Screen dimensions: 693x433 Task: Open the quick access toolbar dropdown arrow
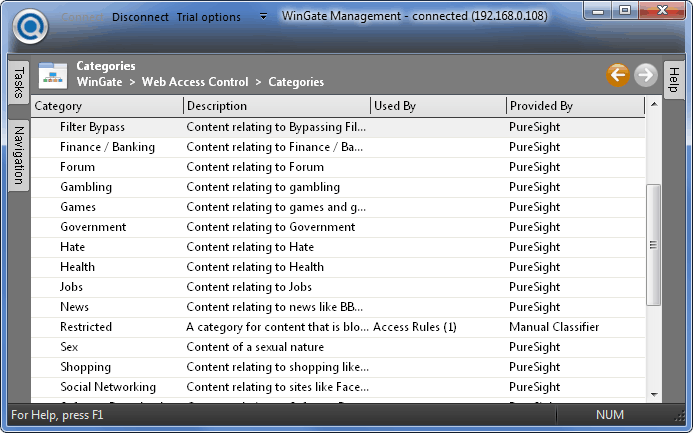[x=263, y=17]
